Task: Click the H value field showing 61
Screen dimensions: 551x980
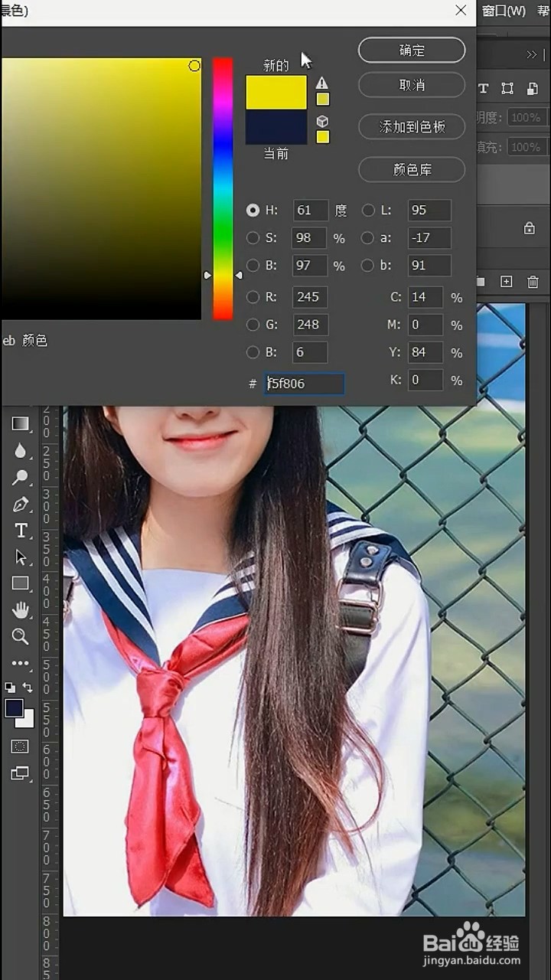Action: pyautogui.click(x=310, y=211)
